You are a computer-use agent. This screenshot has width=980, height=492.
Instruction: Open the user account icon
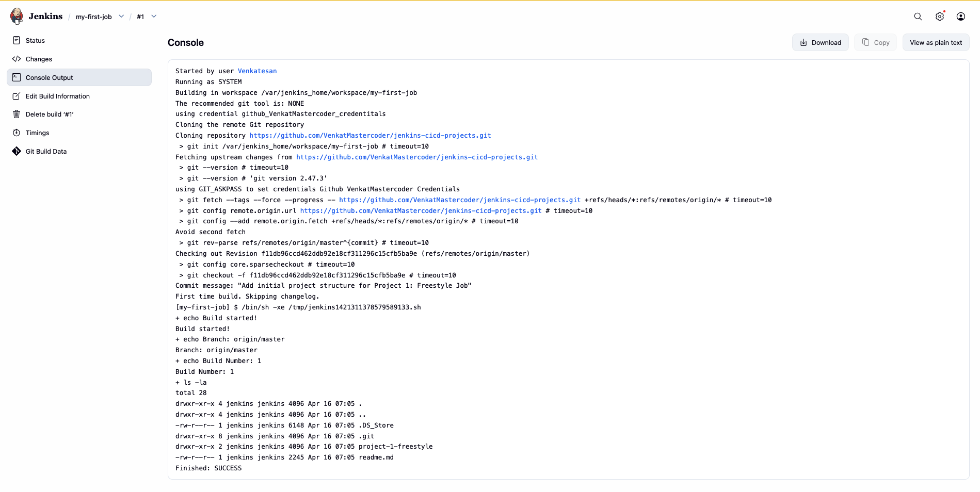(x=961, y=17)
